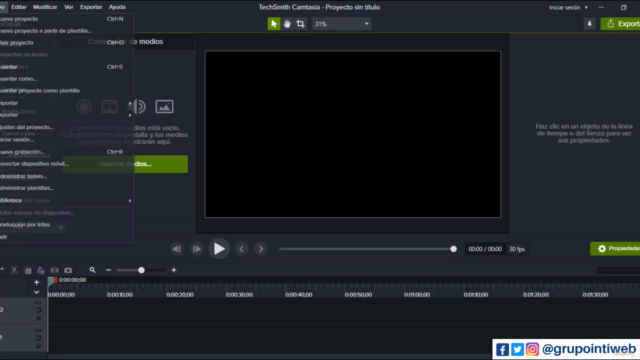Click the black canvas preview area
Screen dimensions: 640x360
353,134
